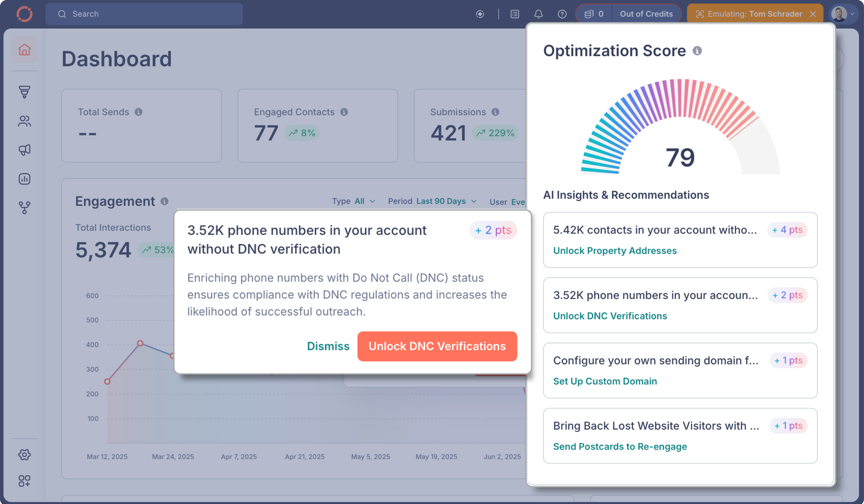Open the Apps grid icon at sidebar bottom
The width and height of the screenshot is (864, 504).
click(24, 481)
